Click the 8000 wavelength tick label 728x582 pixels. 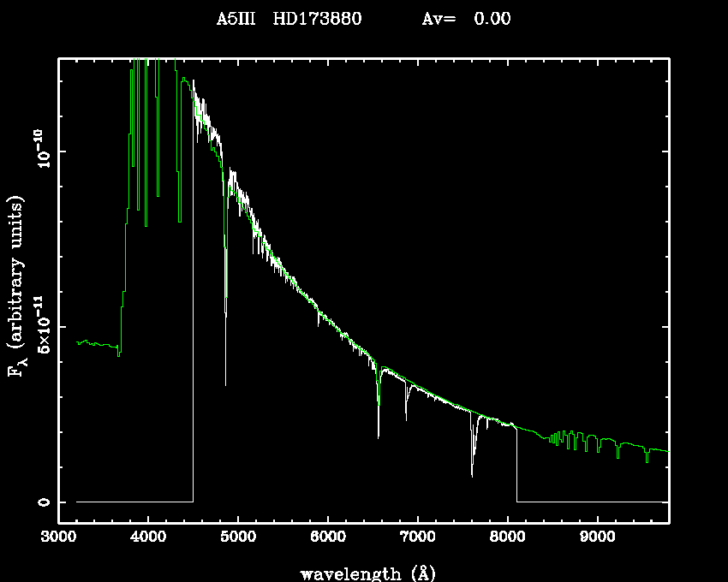pos(507,539)
